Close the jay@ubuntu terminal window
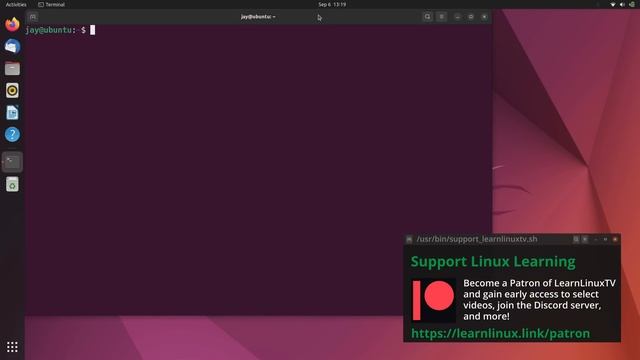Screen dimensions: 640x360 coord(484,17)
